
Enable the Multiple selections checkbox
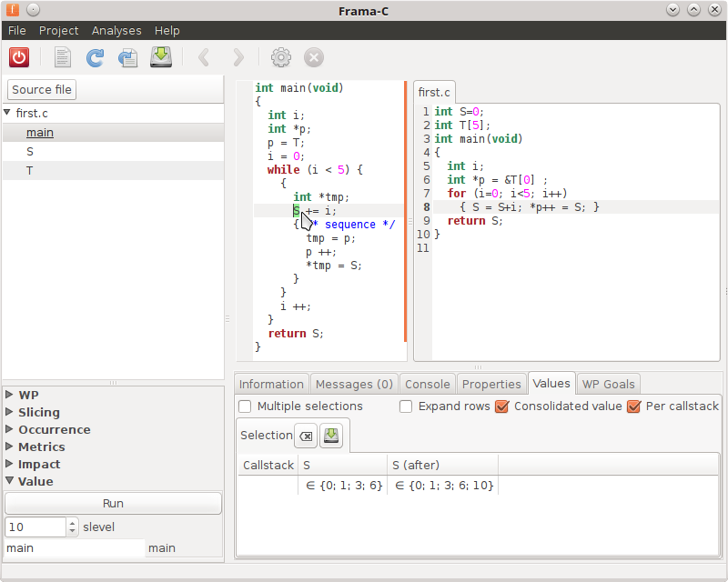245,406
